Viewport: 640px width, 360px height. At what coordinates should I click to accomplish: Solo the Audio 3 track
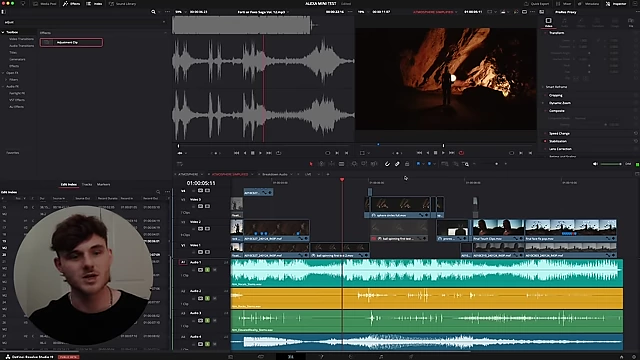[207, 320]
